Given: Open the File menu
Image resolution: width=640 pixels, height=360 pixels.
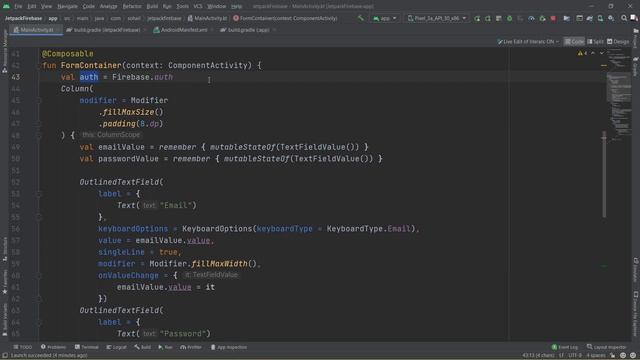Looking at the screenshot, I should 18,6.
